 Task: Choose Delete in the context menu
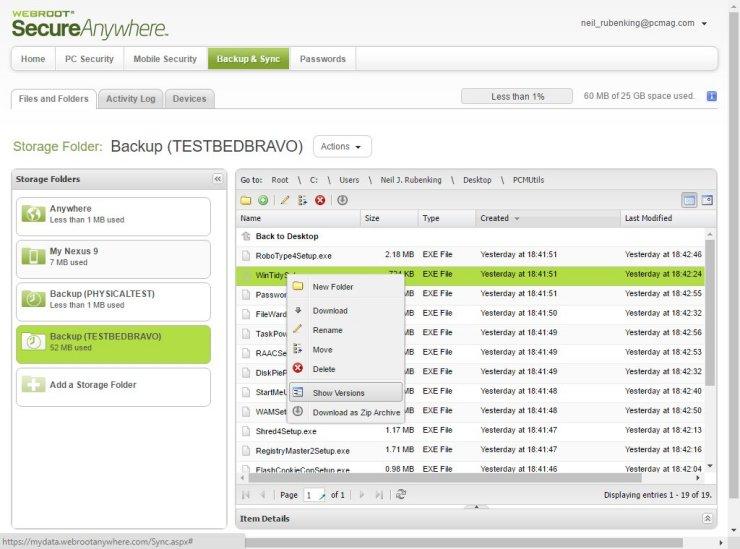[x=346, y=369]
